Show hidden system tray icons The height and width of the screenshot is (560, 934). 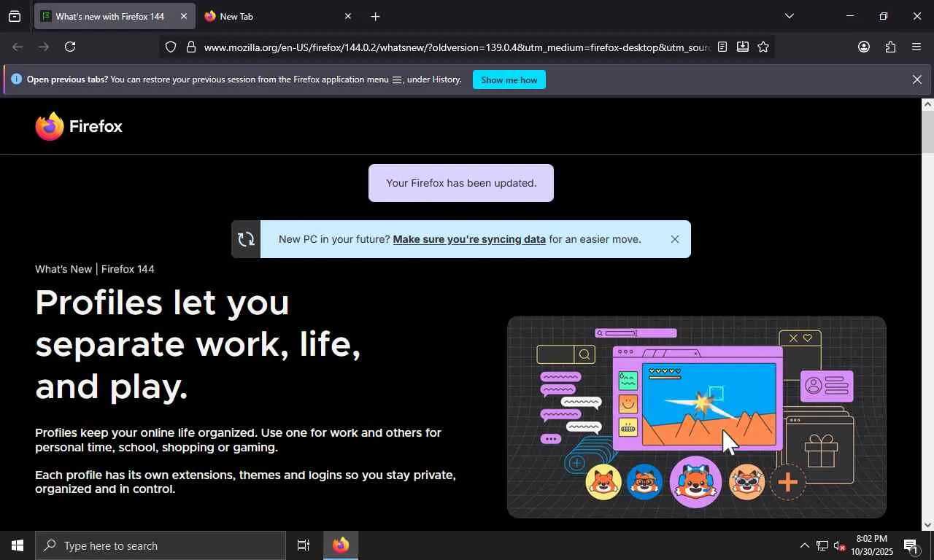[804, 545]
